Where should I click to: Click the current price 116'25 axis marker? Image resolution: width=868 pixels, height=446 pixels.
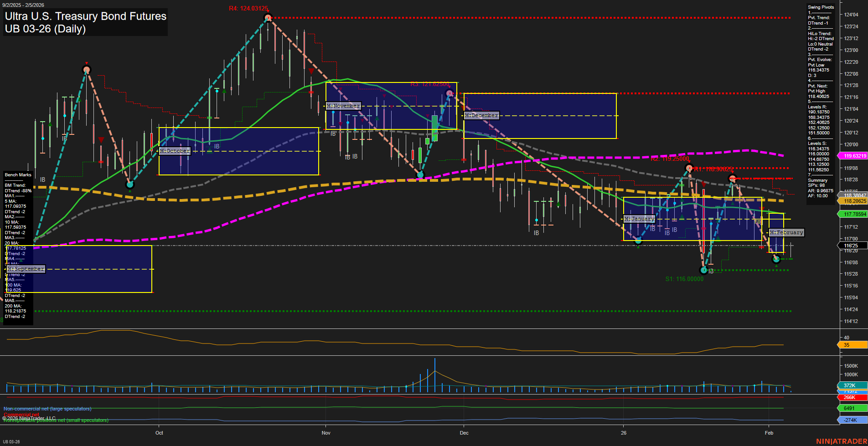[852, 246]
